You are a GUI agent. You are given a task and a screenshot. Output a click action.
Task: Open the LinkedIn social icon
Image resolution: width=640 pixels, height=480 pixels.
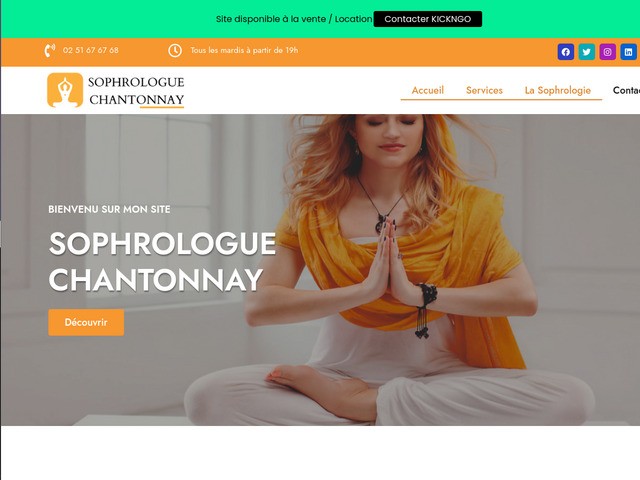[629, 52]
